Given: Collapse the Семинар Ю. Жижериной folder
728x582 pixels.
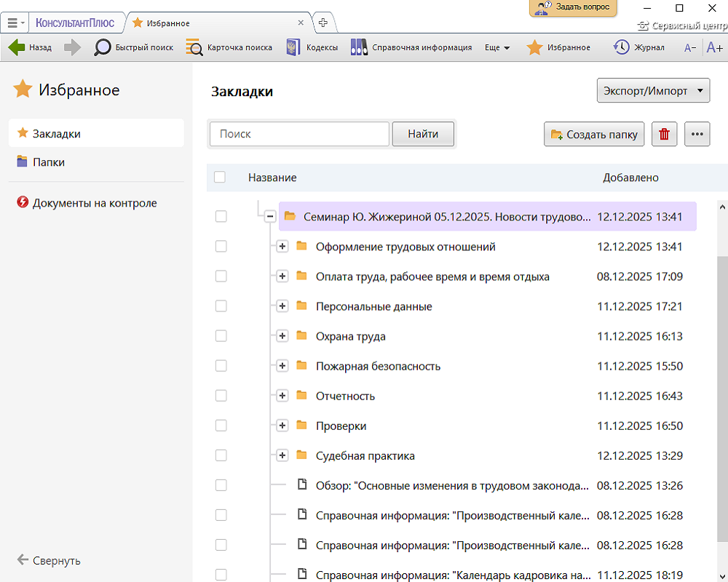Looking at the screenshot, I should [x=270, y=216].
